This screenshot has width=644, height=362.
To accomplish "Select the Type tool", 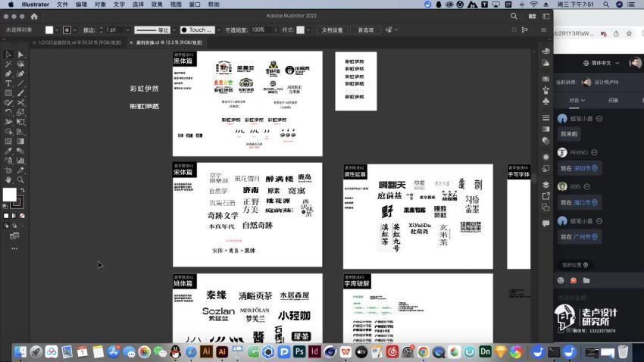I will pos(8,83).
